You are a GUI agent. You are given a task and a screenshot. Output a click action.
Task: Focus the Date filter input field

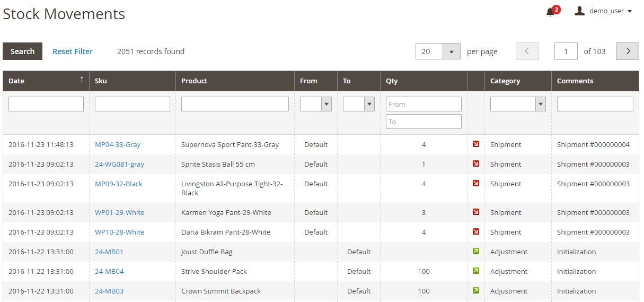coord(46,104)
